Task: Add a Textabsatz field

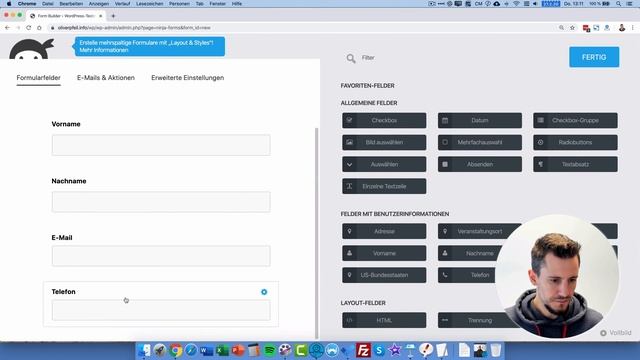Action: (575, 164)
